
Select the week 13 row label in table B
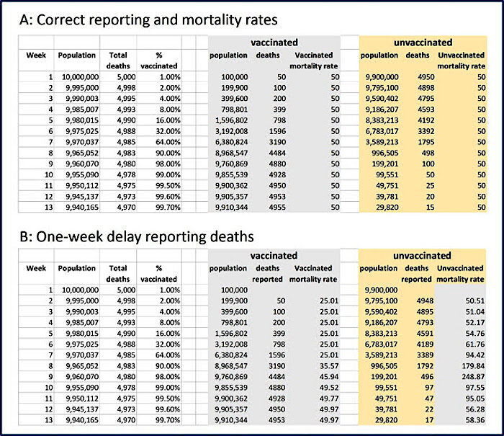point(48,420)
